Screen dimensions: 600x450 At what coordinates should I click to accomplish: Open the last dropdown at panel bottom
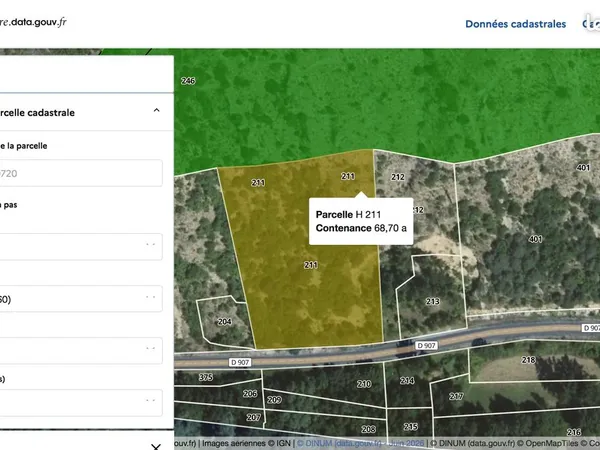click(x=81, y=403)
